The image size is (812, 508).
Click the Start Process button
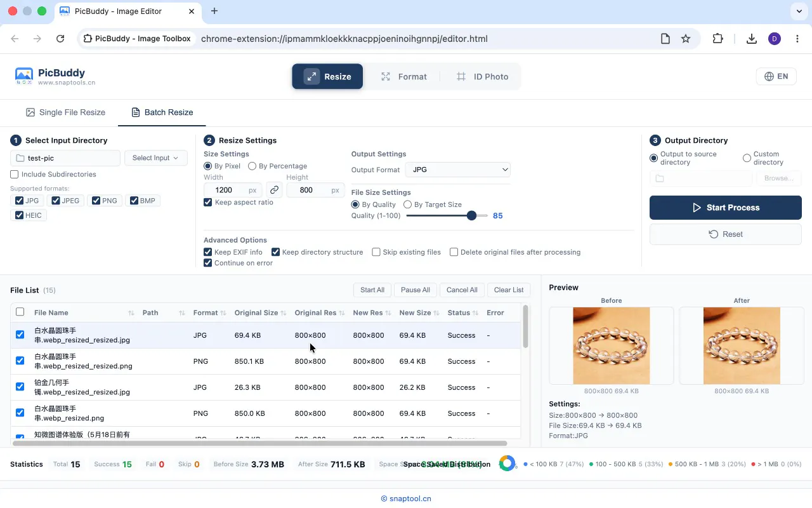(x=726, y=208)
